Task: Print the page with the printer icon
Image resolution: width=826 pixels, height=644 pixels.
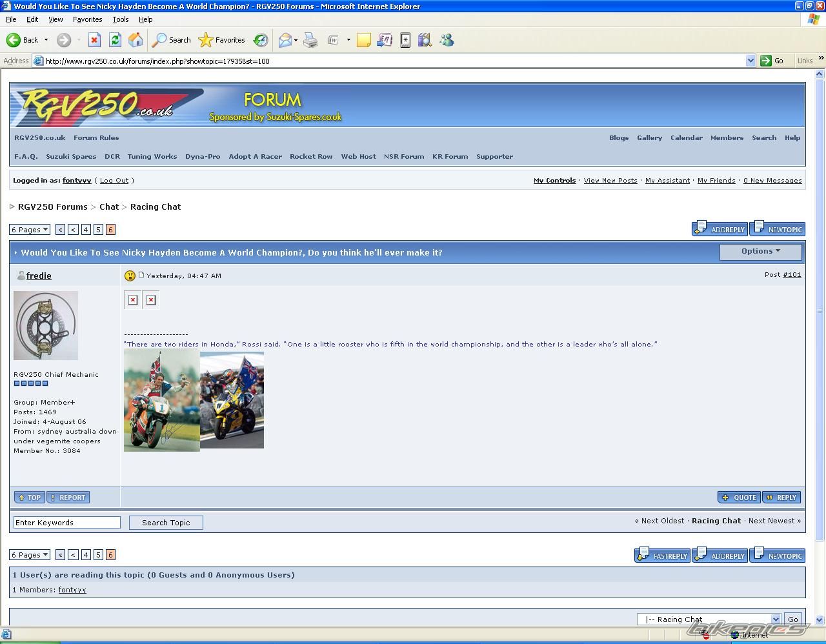Action: [x=310, y=40]
